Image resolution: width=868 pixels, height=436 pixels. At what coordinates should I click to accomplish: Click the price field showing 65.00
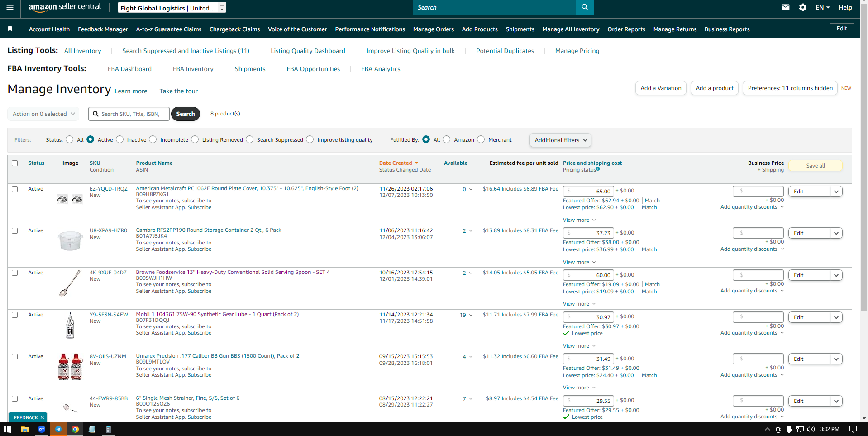[588, 191]
